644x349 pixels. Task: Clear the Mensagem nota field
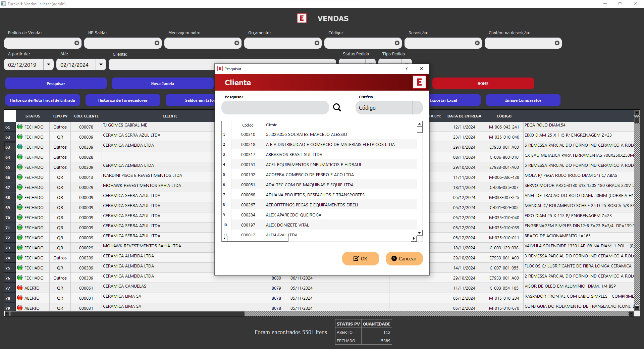point(237,43)
